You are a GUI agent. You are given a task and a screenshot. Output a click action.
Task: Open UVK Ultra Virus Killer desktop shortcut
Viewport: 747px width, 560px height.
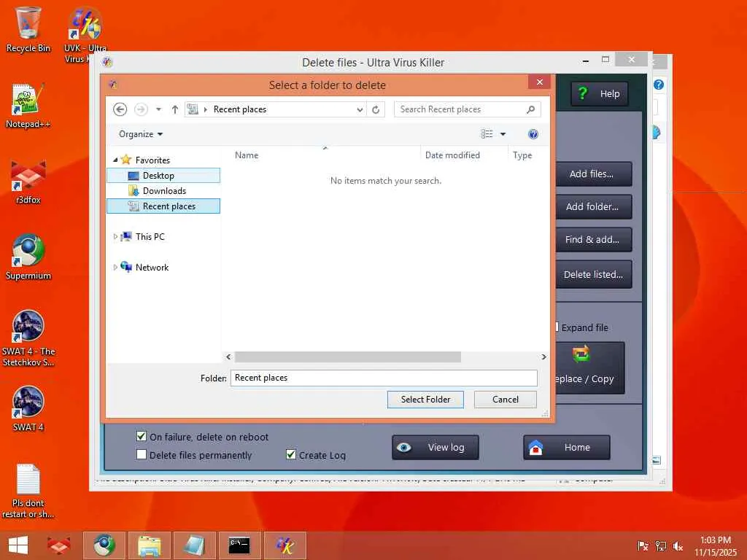85,34
